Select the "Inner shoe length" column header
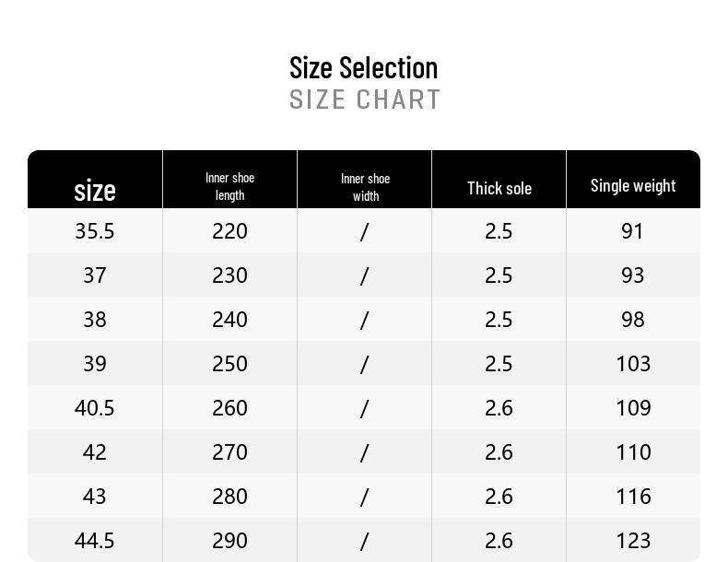 [x=229, y=186]
